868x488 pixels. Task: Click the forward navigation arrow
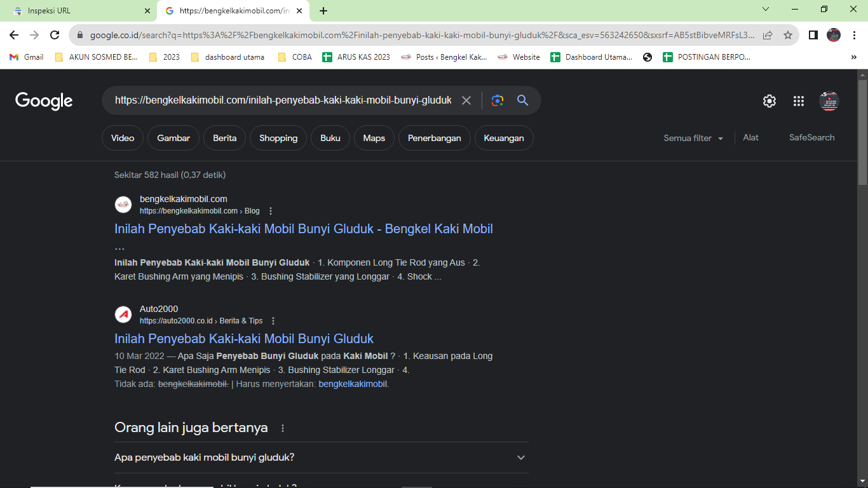pyautogui.click(x=34, y=36)
